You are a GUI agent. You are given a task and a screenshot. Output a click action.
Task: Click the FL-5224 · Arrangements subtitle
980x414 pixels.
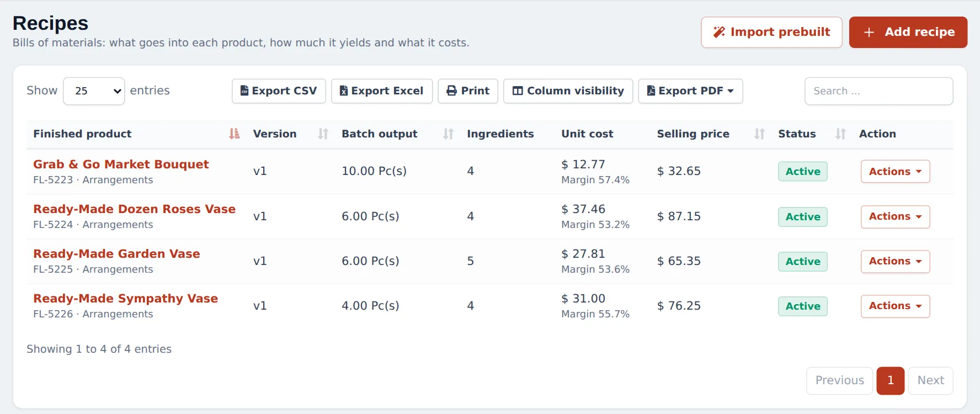93,225
